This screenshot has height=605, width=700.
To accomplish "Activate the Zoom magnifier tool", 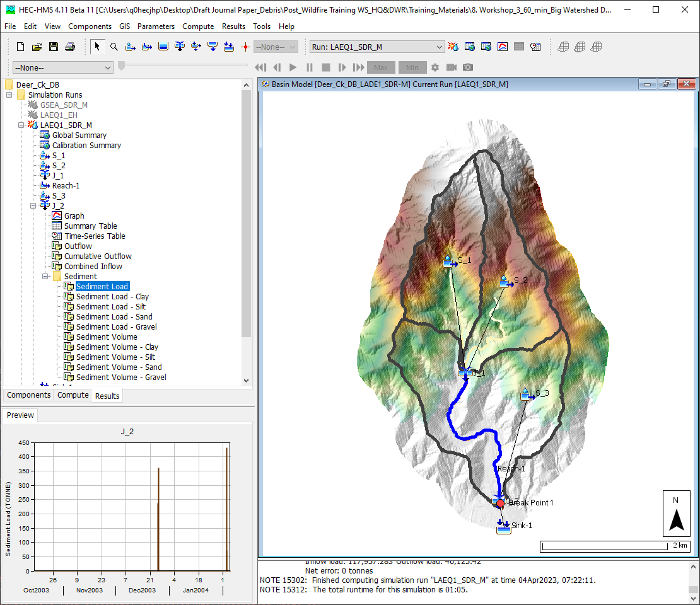I will point(114,47).
